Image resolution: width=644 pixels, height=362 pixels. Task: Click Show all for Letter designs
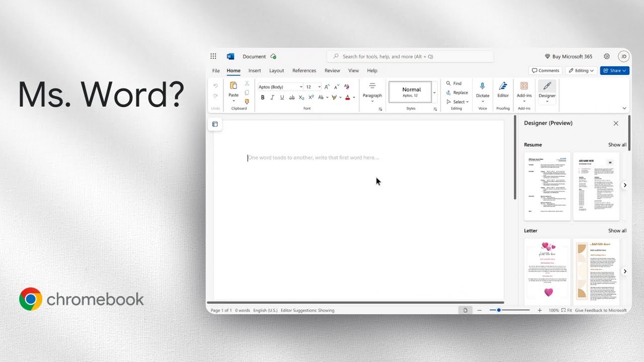point(617,231)
